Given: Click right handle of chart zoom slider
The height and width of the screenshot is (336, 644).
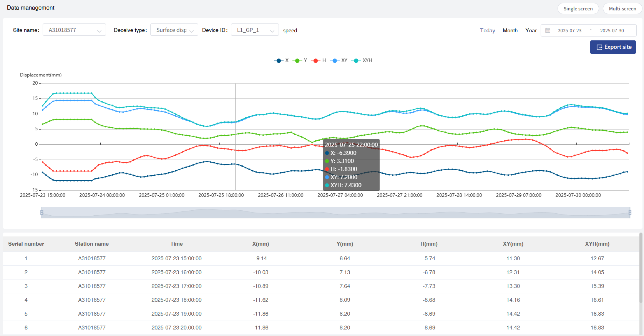Looking at the screenshot, I should (630, 213).
